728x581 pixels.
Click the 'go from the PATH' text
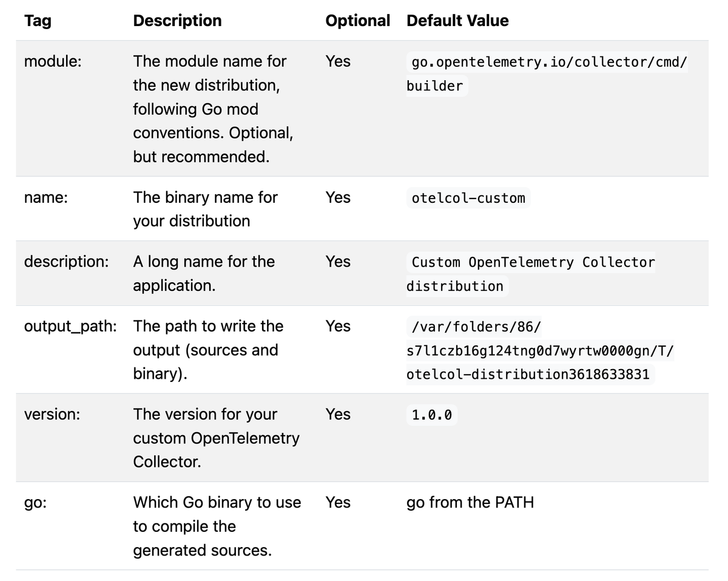pyautogui.click(x=470, y=503)
